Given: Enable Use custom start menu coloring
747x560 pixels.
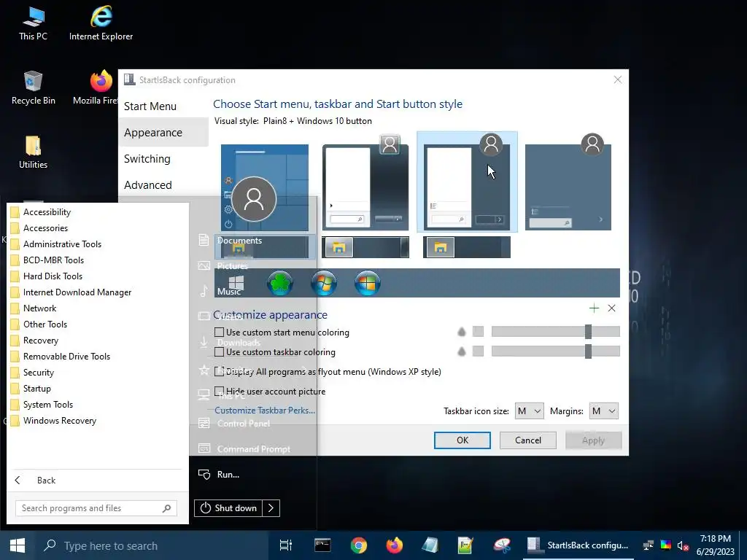Looking at the screenshot, I should 219,332.
